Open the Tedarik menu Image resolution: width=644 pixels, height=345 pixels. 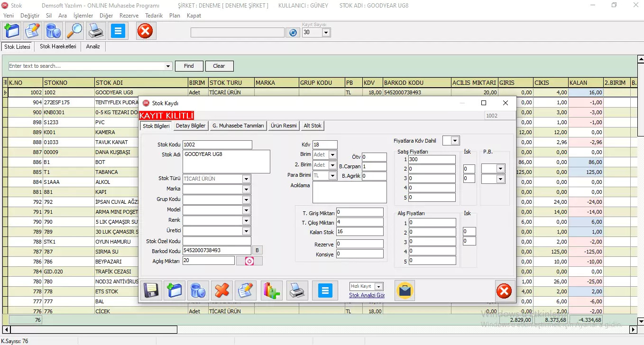154,16
